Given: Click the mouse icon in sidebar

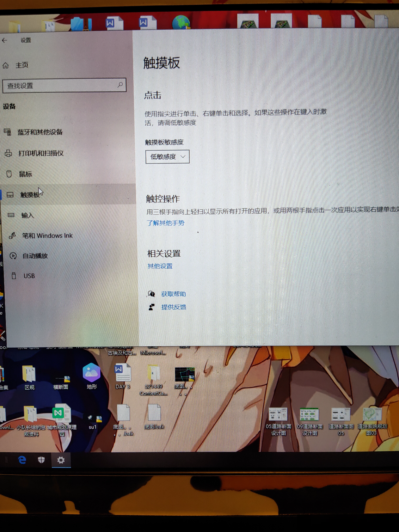Looking at the screenshot, I should pos(9,174).
